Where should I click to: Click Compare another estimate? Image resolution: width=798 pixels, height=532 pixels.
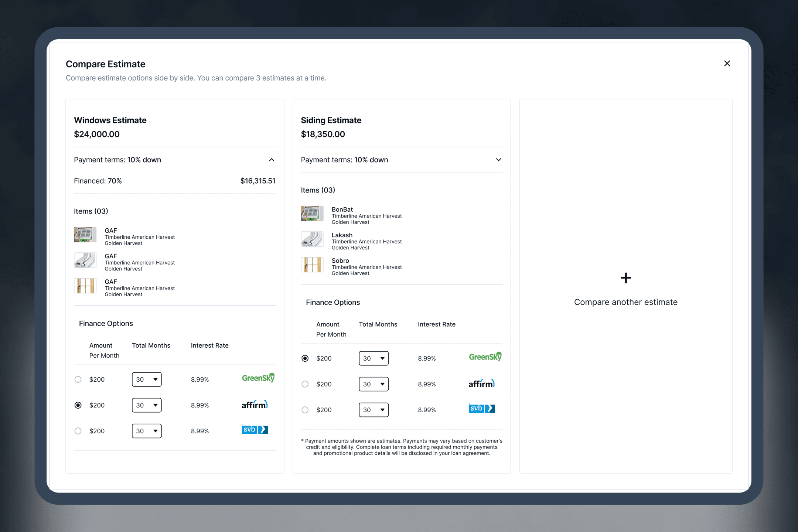[625, 302]
